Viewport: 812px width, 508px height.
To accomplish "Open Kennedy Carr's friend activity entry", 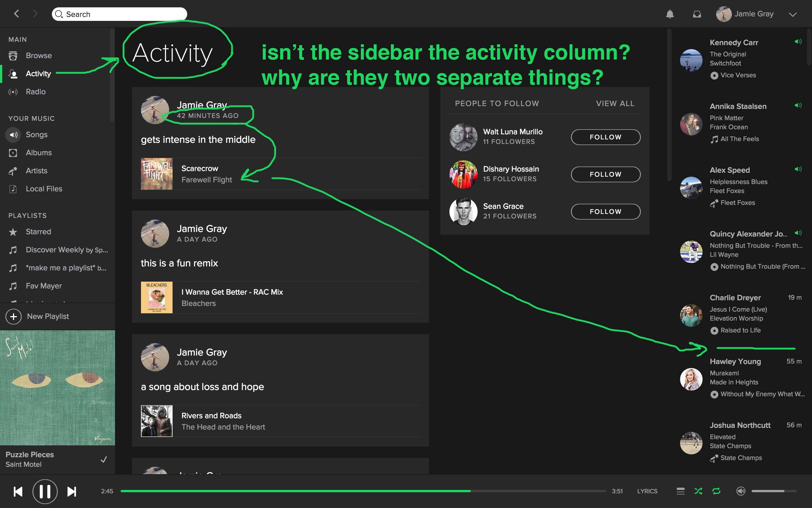I will [x=741, y=59].
